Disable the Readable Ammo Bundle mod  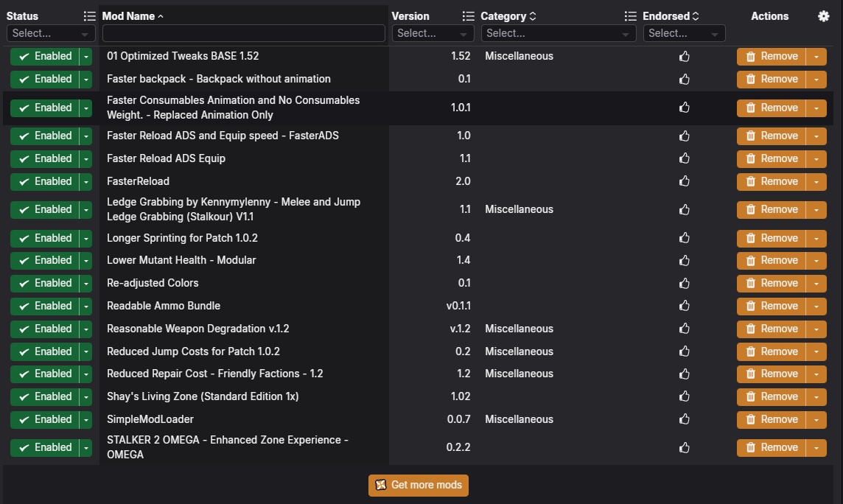(x=45, y=306)
